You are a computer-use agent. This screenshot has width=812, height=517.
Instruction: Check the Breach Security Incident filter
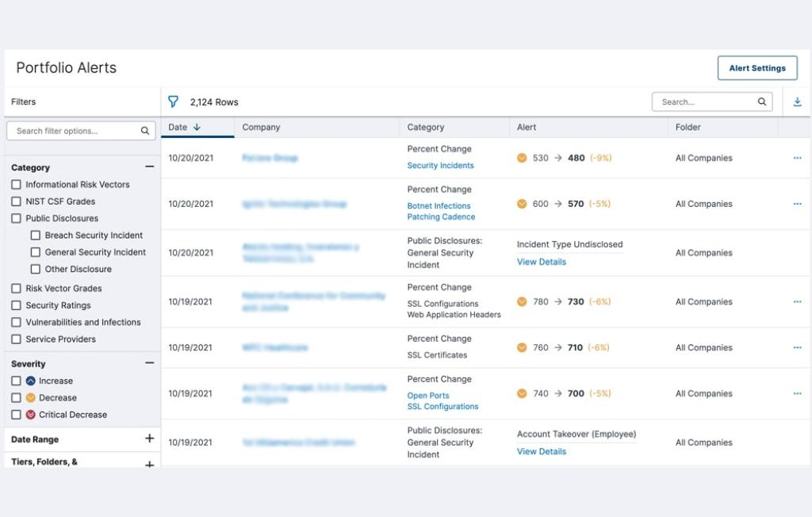35,236
